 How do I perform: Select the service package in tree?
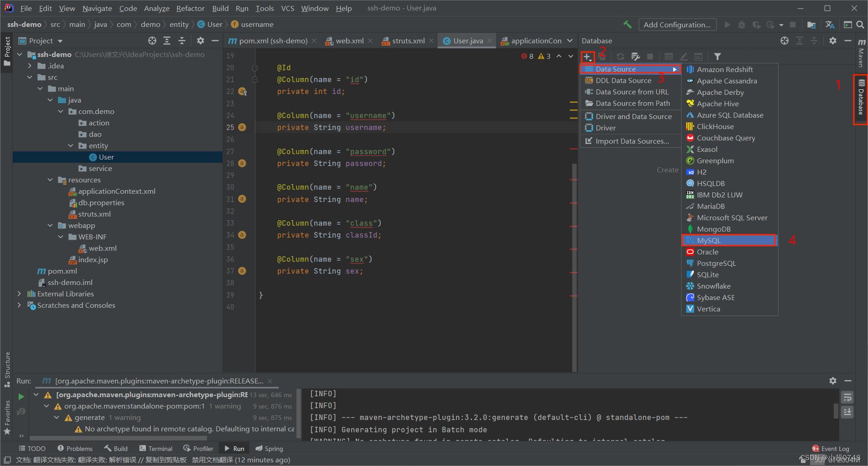[100, 168]
